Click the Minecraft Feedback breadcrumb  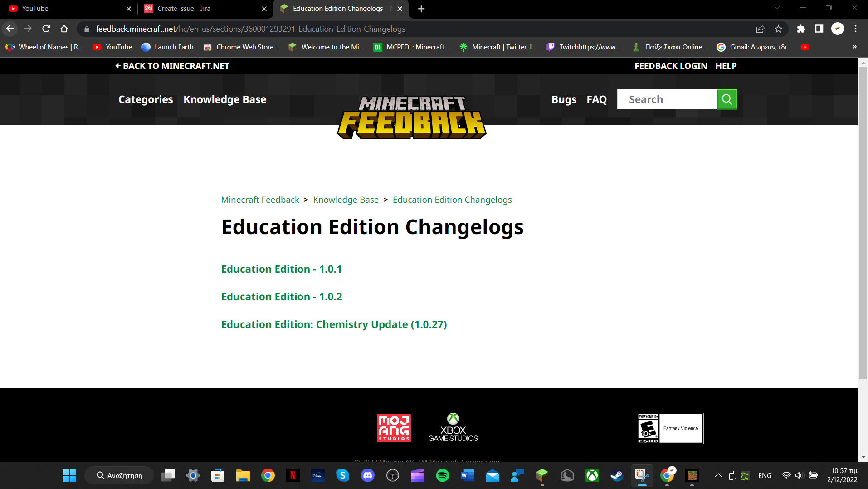[260, 200]
